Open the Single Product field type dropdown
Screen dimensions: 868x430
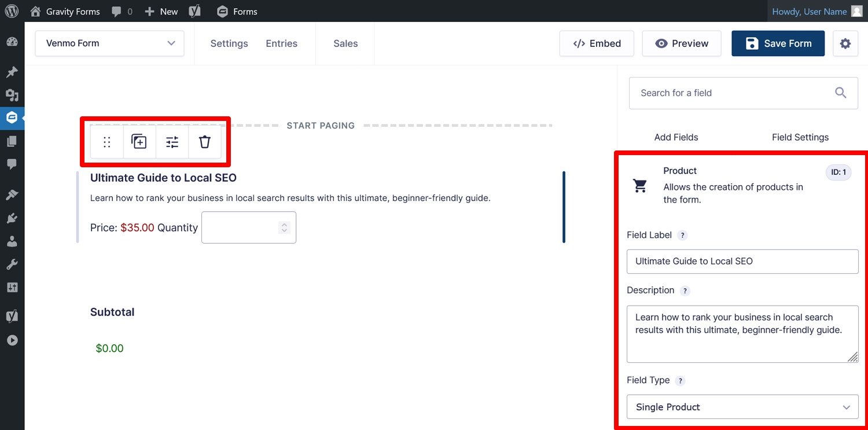[742, 407]
